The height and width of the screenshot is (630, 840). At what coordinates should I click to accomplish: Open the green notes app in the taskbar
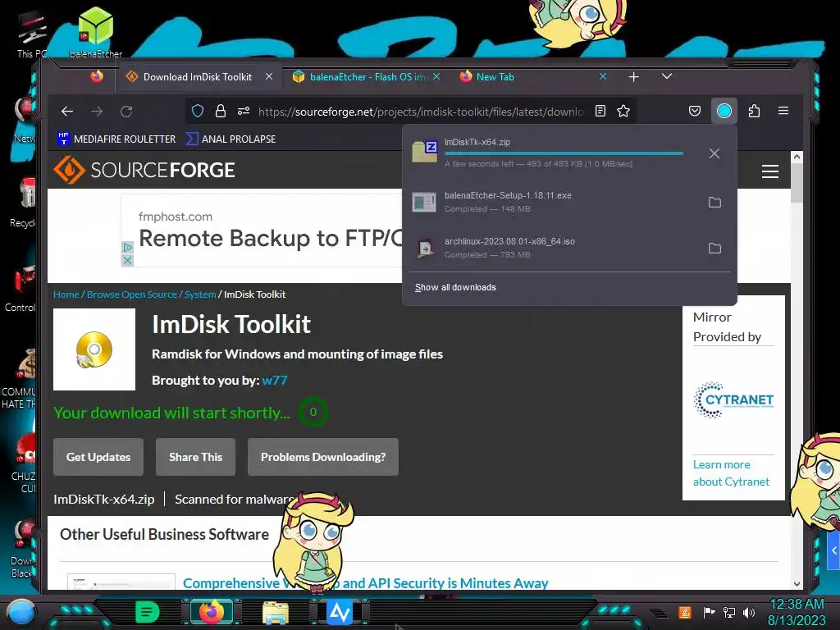click(x=148, y=612)
